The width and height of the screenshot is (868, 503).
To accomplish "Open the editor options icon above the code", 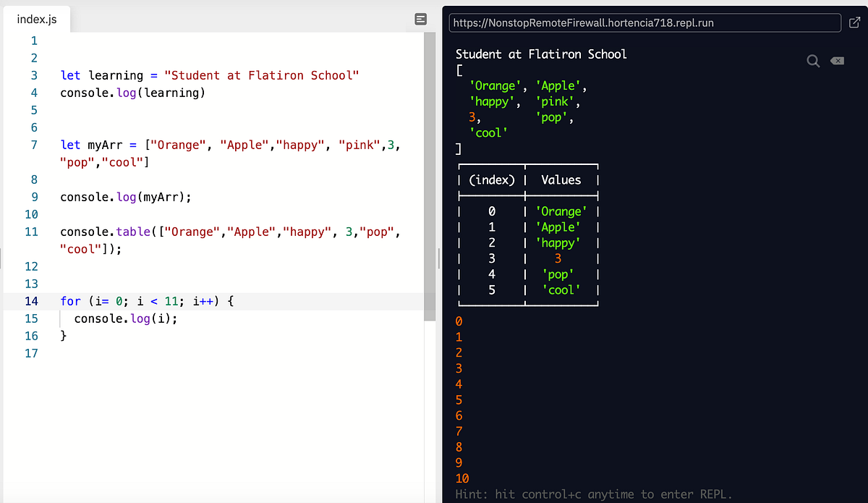I will [x=420, y=20].
